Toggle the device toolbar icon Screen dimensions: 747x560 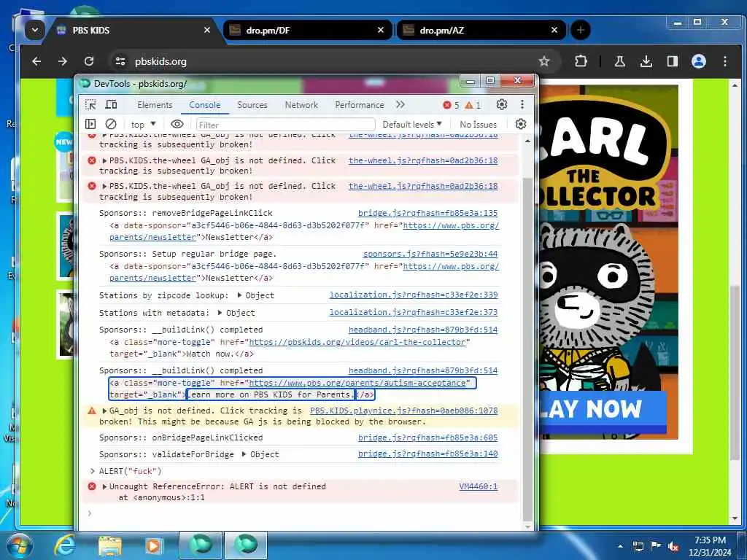pyautogui.click(x=111, y=105)
